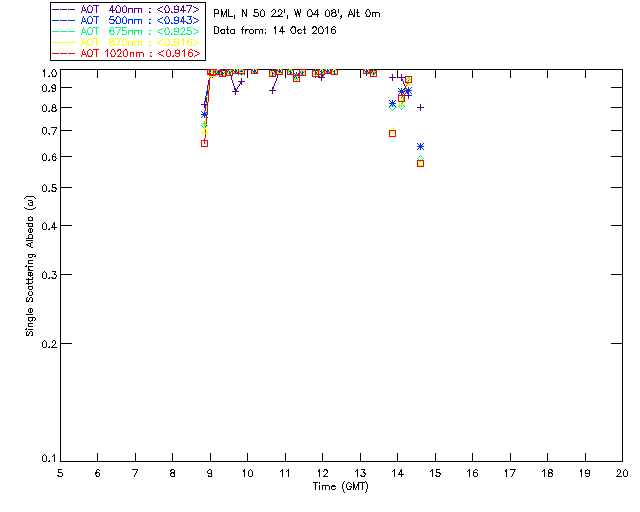Click the lowest red square marker near 0.58
Screen dimensions: 640x512
pyautogui.click(x=420, y=163)
